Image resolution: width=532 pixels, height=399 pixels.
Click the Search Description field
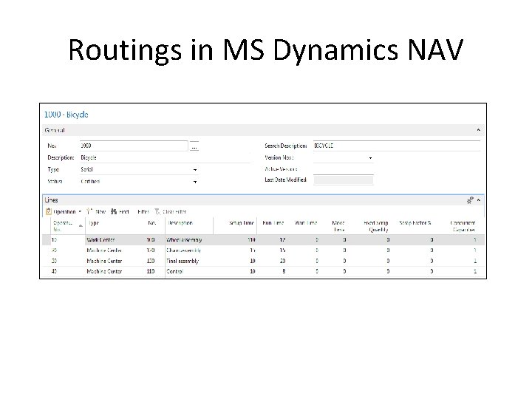tap(397, 146)
